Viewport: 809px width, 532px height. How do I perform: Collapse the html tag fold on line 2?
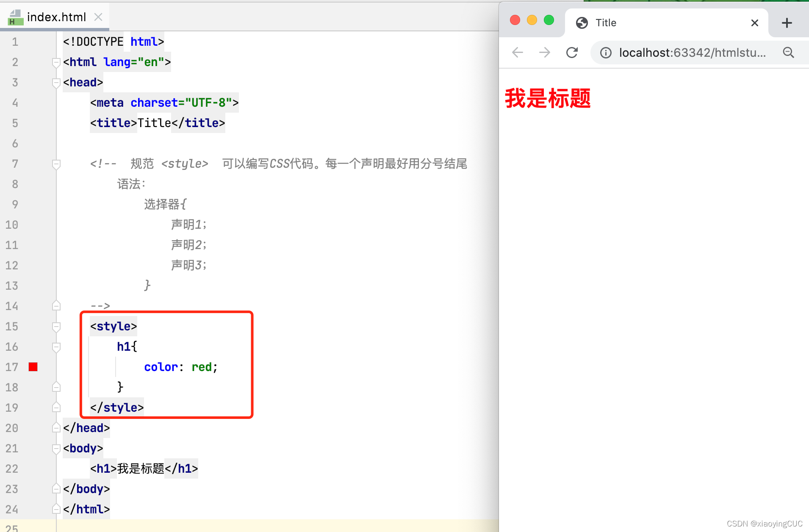(56, 62)
